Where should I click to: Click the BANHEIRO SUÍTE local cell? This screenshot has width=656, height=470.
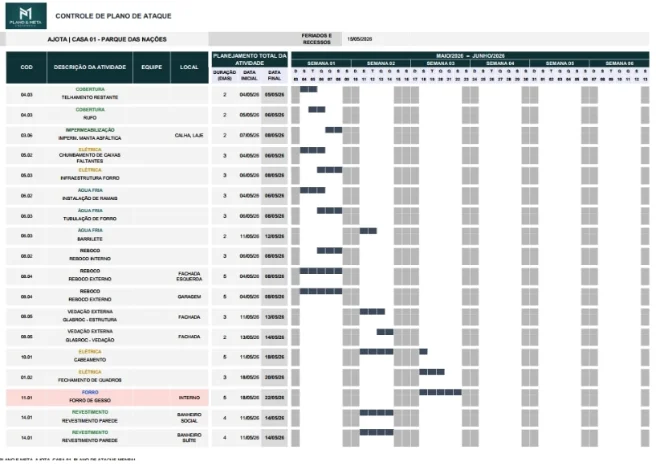189,437
